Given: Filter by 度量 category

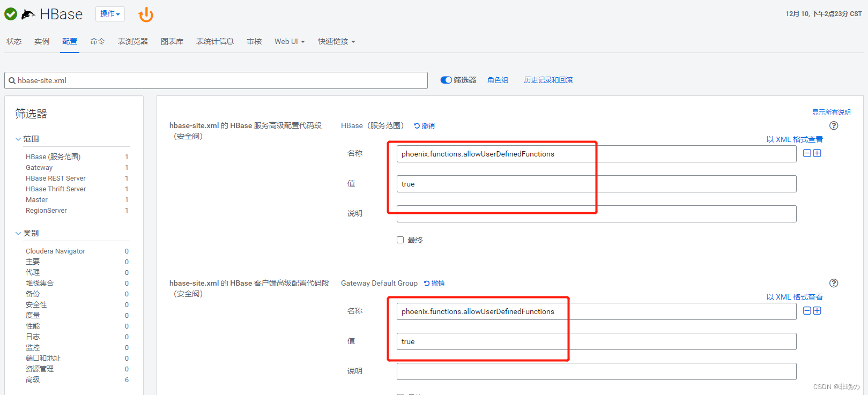Looking at the screenshot, I should click(x=33, y=316).
